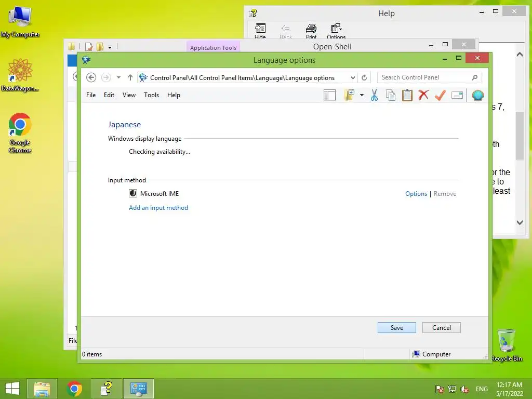Go up one level with Up arrow
The image size is (532, 399).
tap(130, 78)
